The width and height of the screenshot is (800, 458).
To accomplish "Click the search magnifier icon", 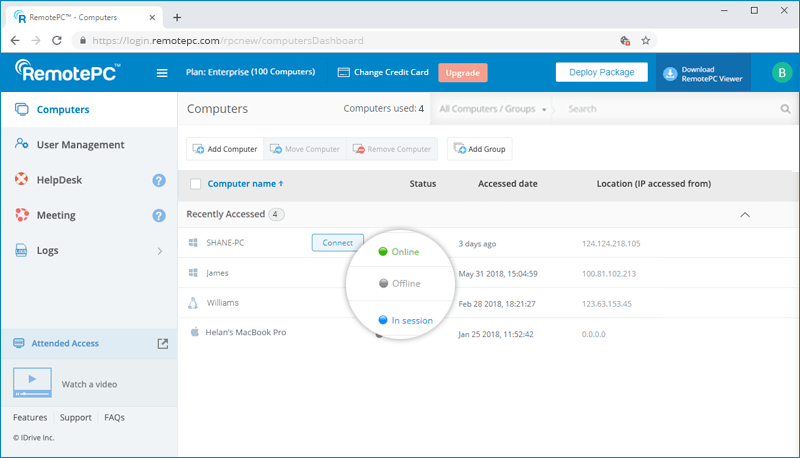I will 785,109.
